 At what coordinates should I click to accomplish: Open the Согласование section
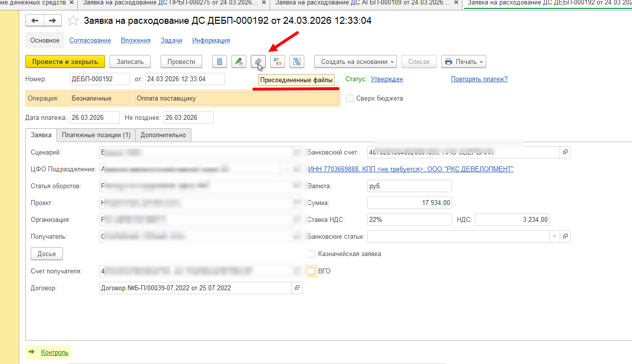90,41
